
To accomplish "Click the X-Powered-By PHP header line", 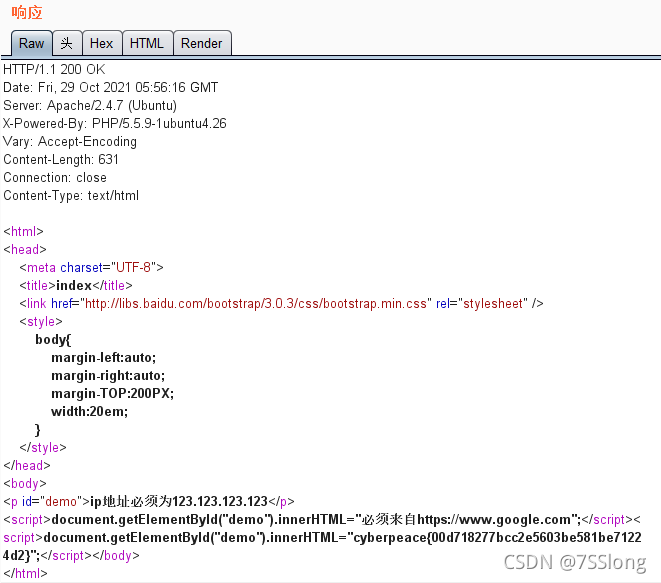I will 115,124.
